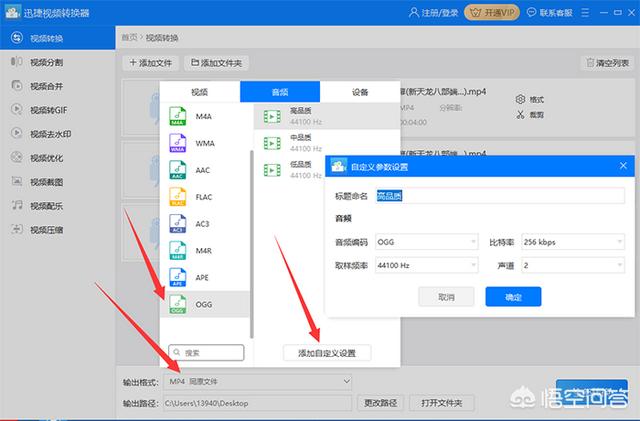The width and height of the screenshot is (640, 421).
Task: Select the FLAC format icon
Action: tap(178, 197)
